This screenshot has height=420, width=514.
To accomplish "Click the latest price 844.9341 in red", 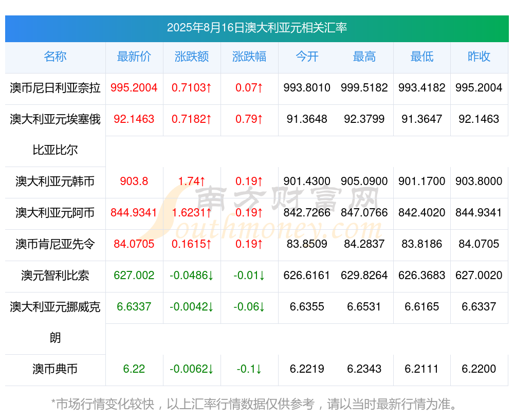I will pos(134,213).
